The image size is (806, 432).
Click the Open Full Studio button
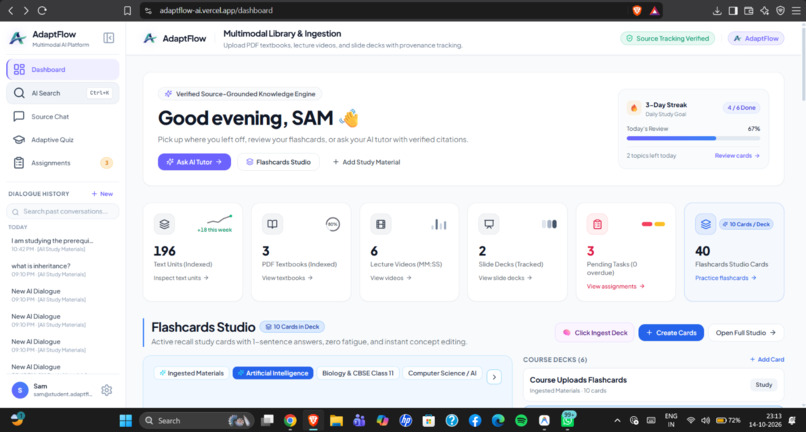tap(746, 333)
